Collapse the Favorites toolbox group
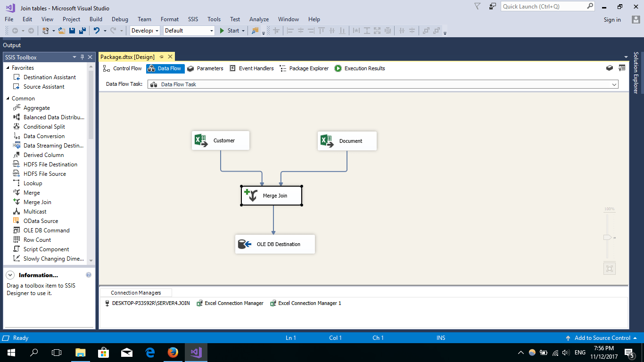This screenshot has width=644, height=362. point(8,68)
